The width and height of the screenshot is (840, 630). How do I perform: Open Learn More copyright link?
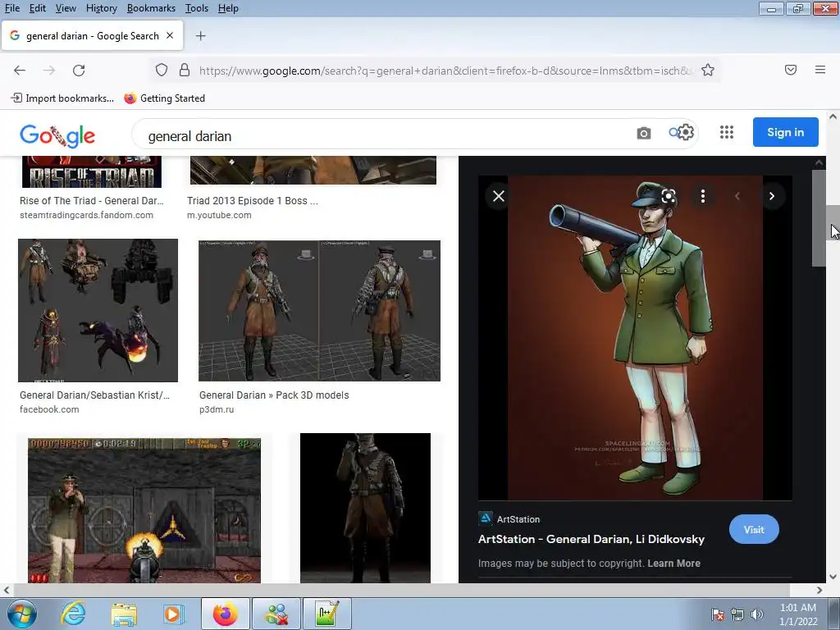pos(674,563)
